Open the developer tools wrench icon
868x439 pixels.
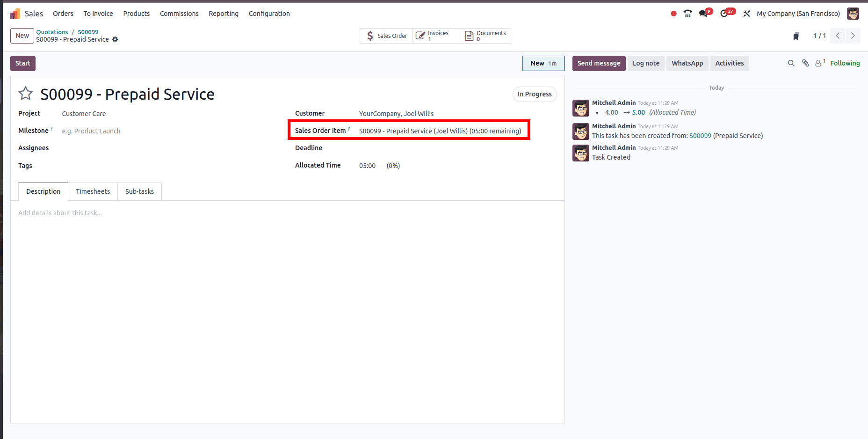point(746,14)
